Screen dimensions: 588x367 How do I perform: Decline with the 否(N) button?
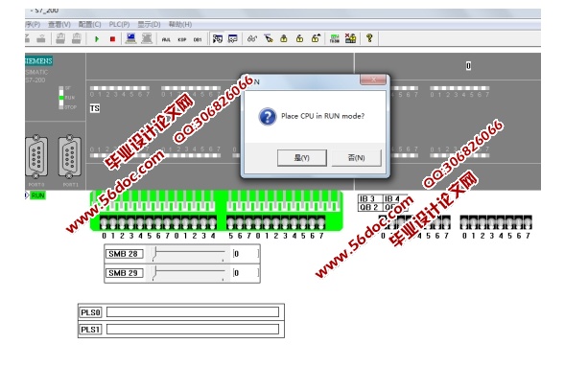pos(356,158)
